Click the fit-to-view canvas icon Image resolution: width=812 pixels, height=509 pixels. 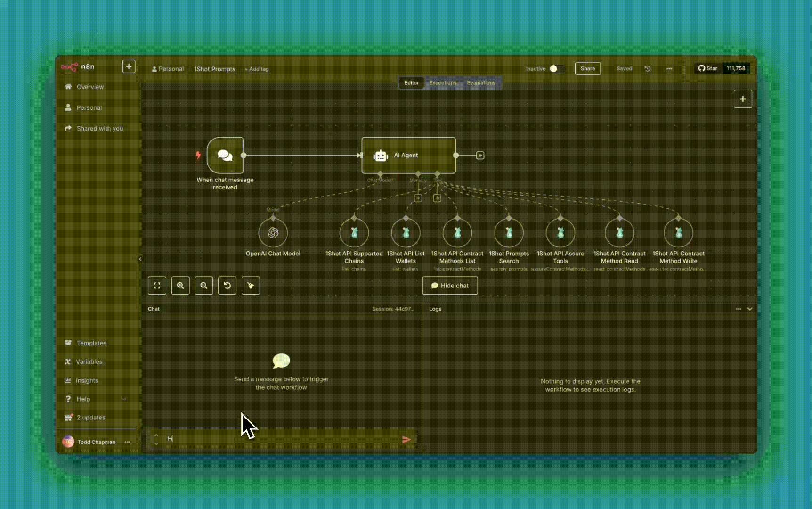point(157,286)
